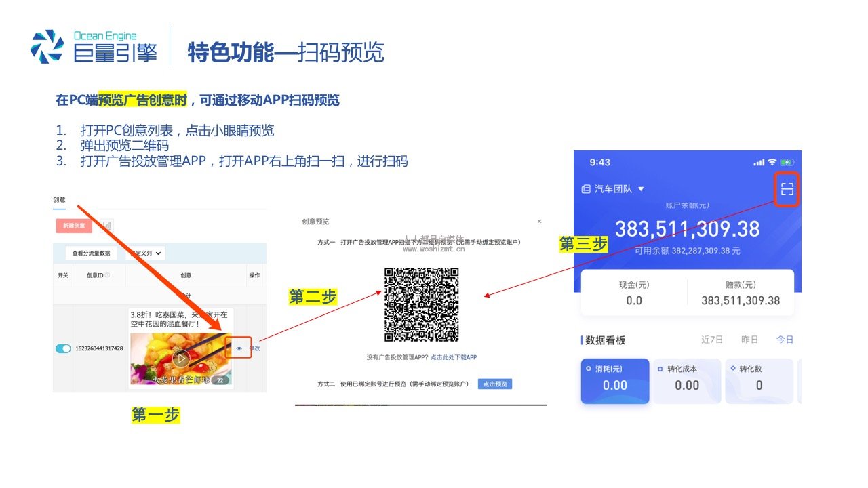
Task: Tap the 数据看板 heading
Action: [x=606, y=340]
